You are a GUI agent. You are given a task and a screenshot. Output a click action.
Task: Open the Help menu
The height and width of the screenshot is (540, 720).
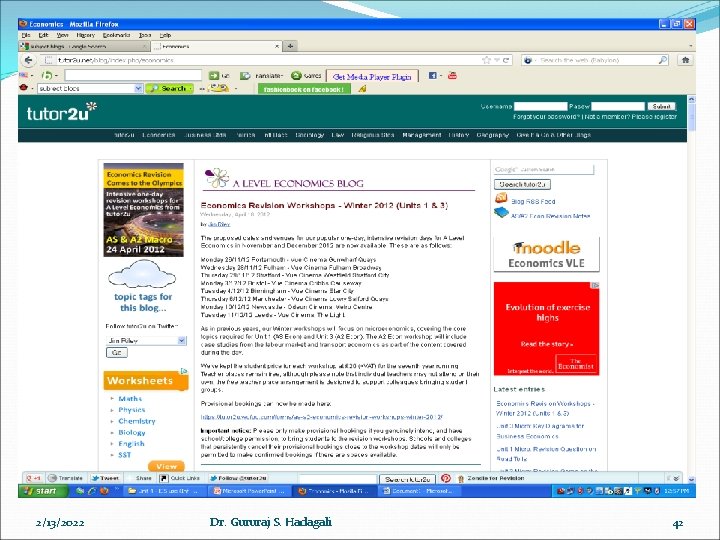[x=165, y=35]
